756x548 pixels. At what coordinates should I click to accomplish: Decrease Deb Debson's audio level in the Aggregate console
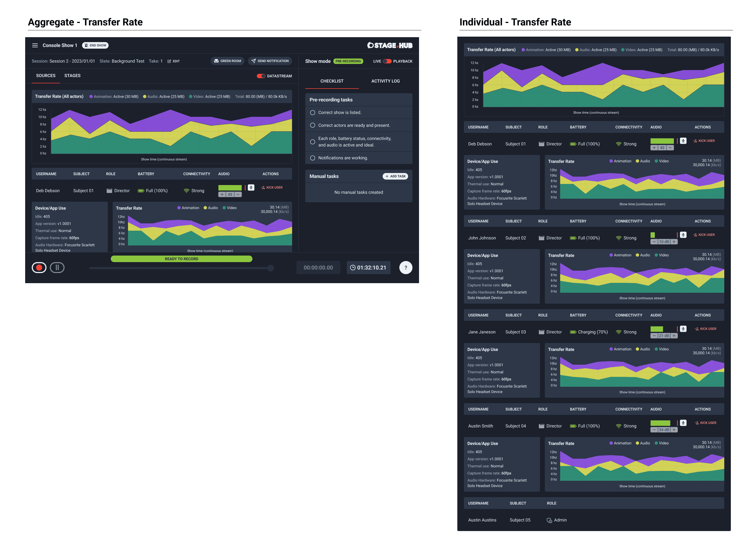pyautogui.click(x=238, y=195)
